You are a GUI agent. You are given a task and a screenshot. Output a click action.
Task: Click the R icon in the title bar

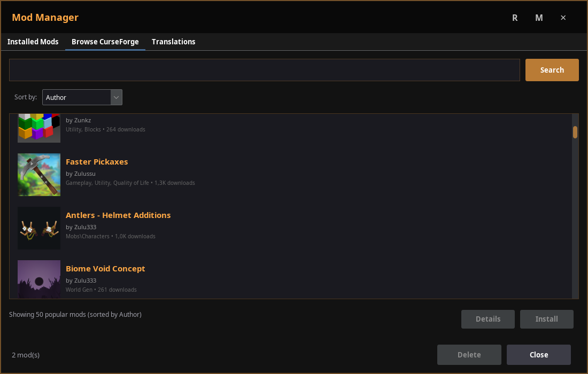514,17
